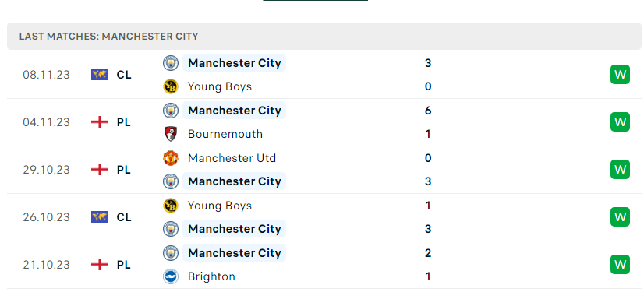Viewport: 644px width, 299px height.
Task: Click the Last Matches: Manchester City header
Action: 109,37
